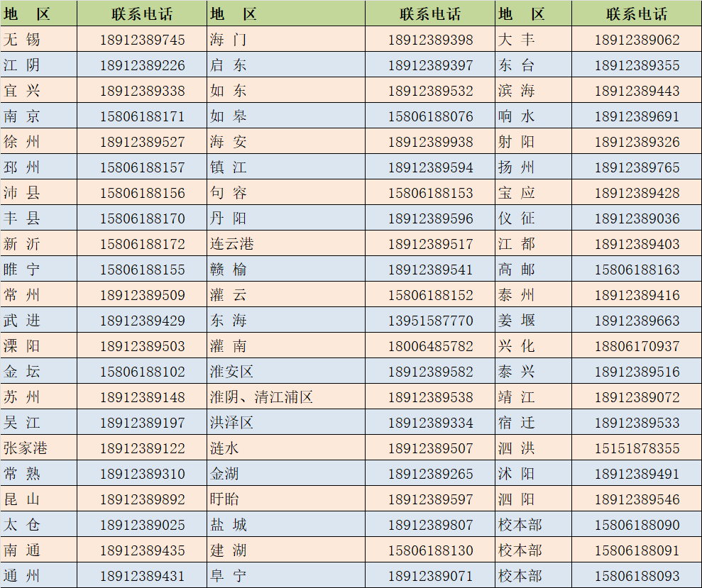This screenshot has width=702, height=588.
Task: Select the 扬州 region cell
Action: (516, 167)
